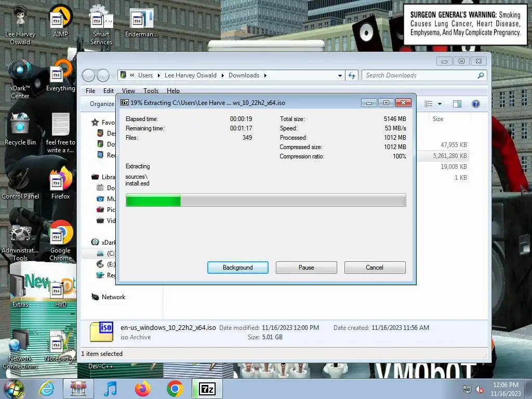The width and height of the screenshot is (532, 399).
Task: Click the Explorer forward navigation button
Action: point(103,75)
